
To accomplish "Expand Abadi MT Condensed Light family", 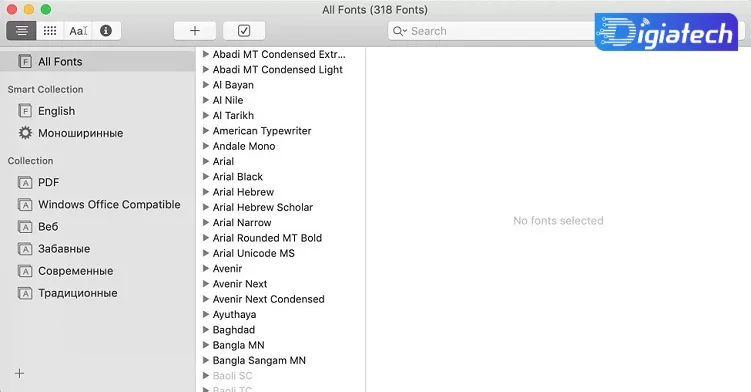I will pos(205,69).
